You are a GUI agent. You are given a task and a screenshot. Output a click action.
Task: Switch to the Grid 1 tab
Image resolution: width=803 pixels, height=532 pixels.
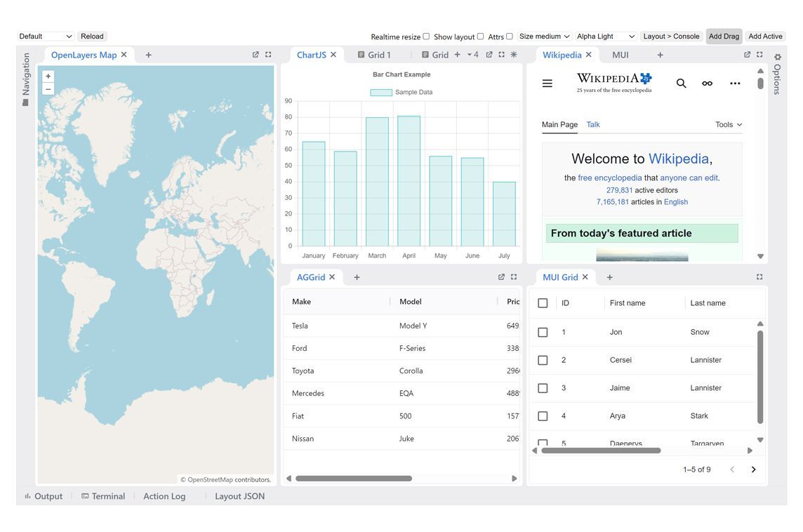click(374, 55)
